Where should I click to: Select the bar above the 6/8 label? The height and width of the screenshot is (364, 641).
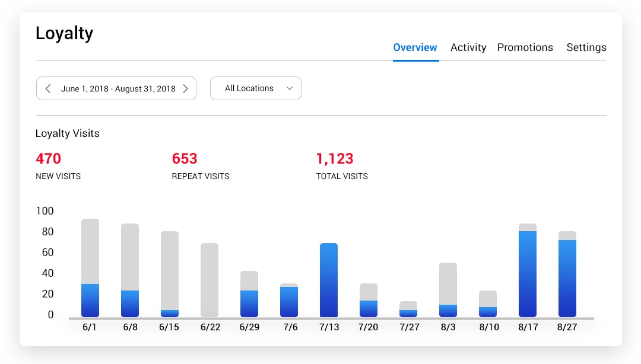pos(130,270)
